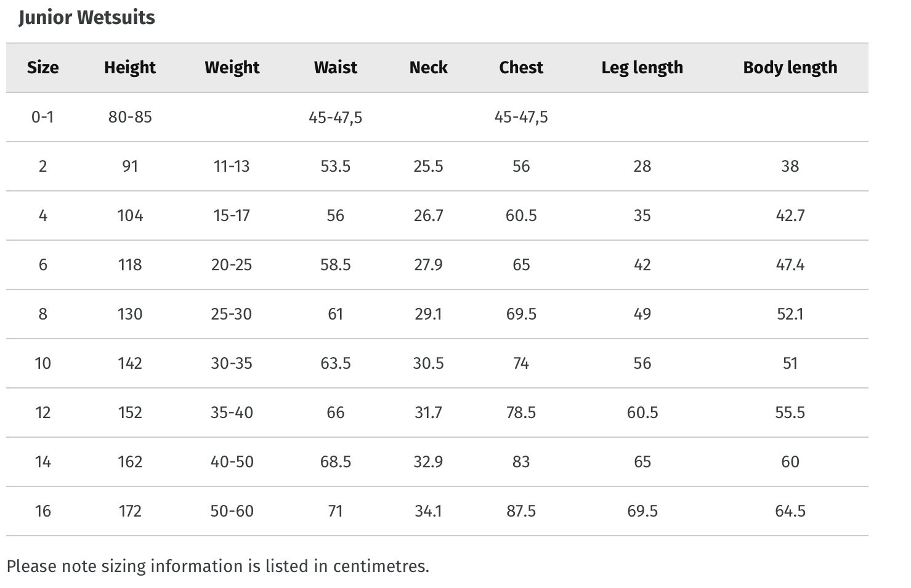This screenshot has height=588, width=911.
Task: Click the 80-85 height cell
Action: point(130,117)
